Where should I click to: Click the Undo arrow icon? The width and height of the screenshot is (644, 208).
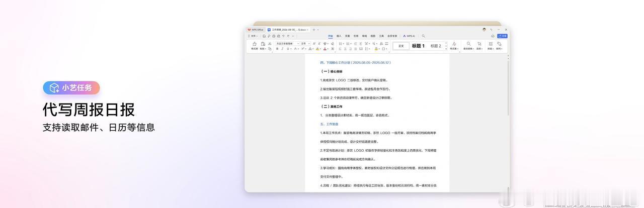(x=283, y=36)
